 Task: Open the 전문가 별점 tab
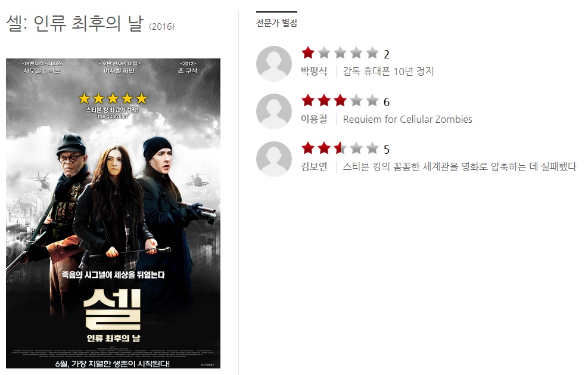[276, 23]
